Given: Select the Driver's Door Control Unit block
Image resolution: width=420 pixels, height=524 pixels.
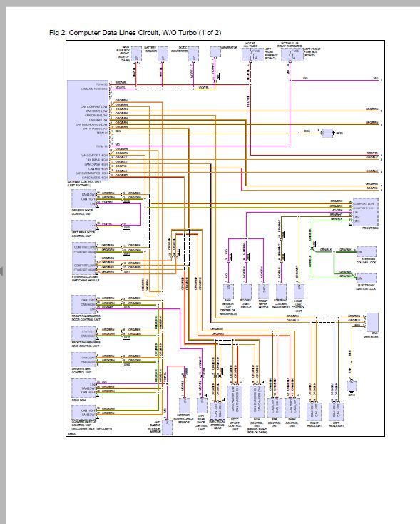Looking at the screenshot, I should coord(83,198).
